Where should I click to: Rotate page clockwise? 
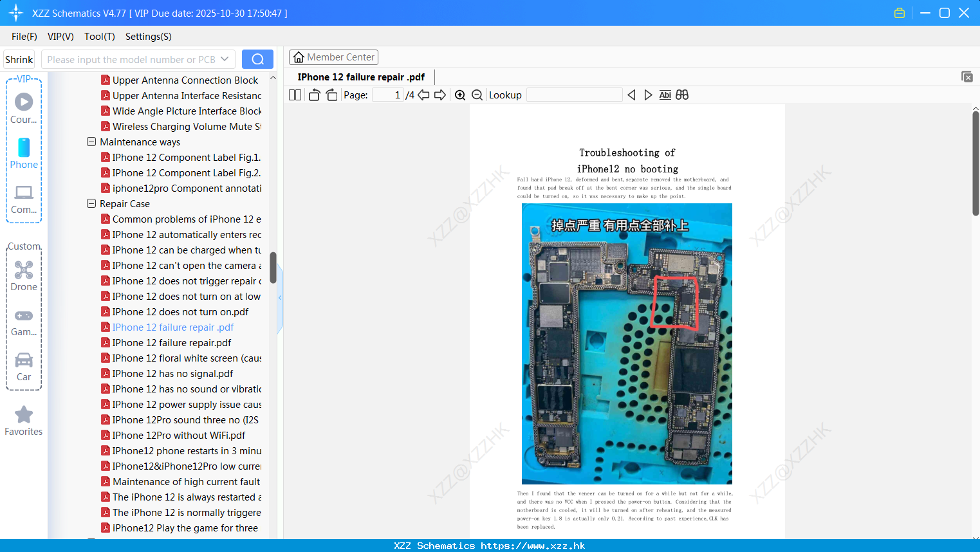coord(331,95)
